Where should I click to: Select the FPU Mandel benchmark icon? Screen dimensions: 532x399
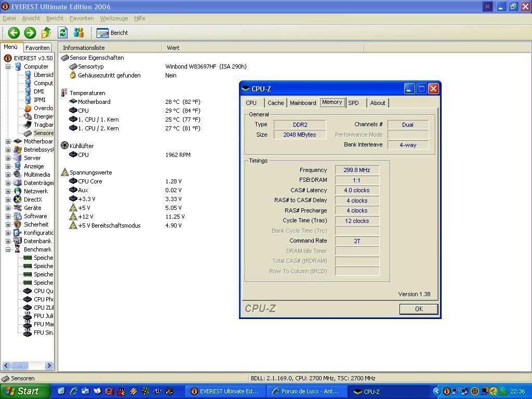(28, 324)
